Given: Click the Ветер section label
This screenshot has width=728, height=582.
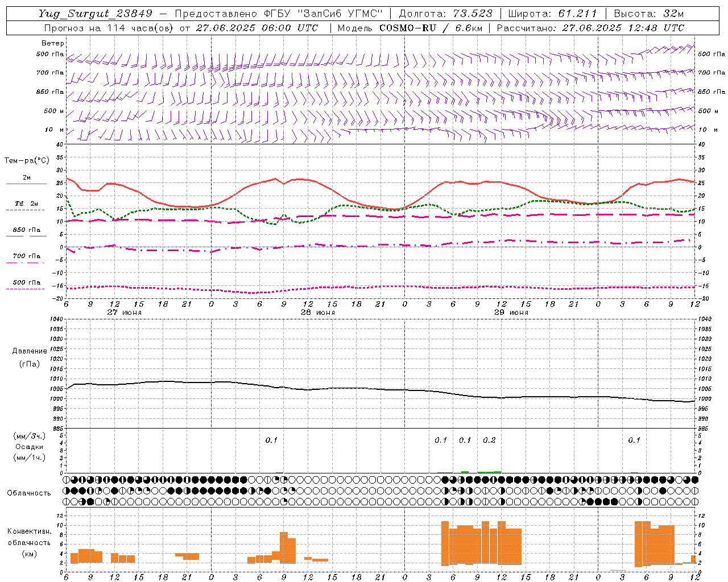Looking at the screenshot, I should point(53,43).
